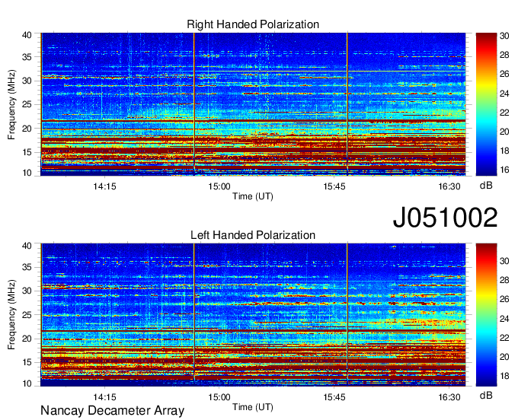Click the 15:45 tick label under top plot
Viewport: 518px width, 420px height.
pos(334,186)
